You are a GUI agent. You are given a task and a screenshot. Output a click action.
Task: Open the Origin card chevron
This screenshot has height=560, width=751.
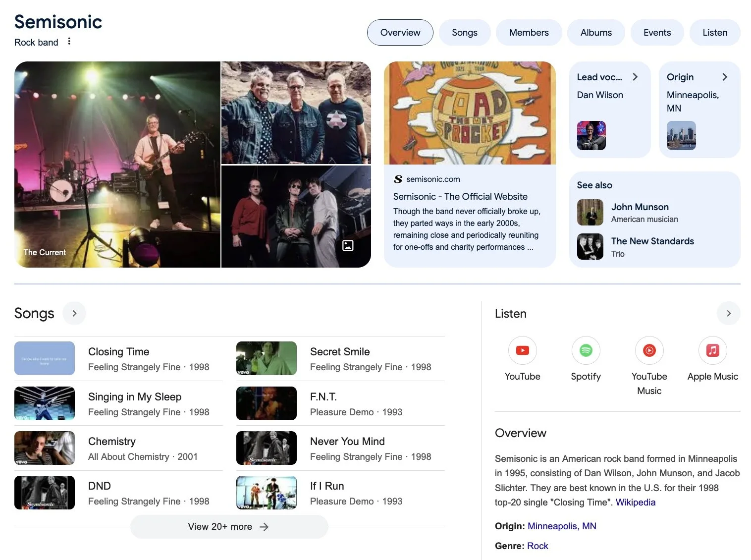pos(725,77)
